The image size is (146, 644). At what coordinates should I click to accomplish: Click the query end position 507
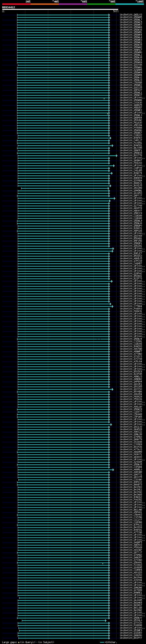115,11
